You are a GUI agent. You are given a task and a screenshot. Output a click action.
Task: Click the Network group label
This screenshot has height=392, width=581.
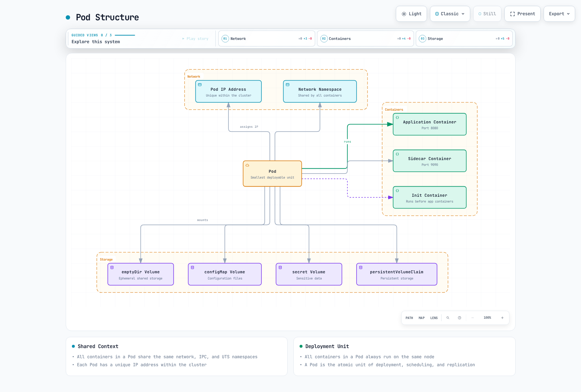[194, 77]
